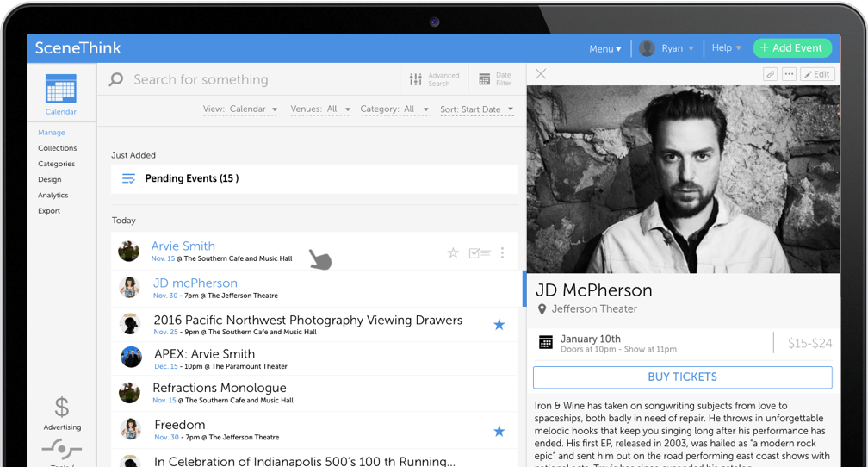Unstar the Pacific Northwest Photography event
868x467 pixels.
(499, 325)
